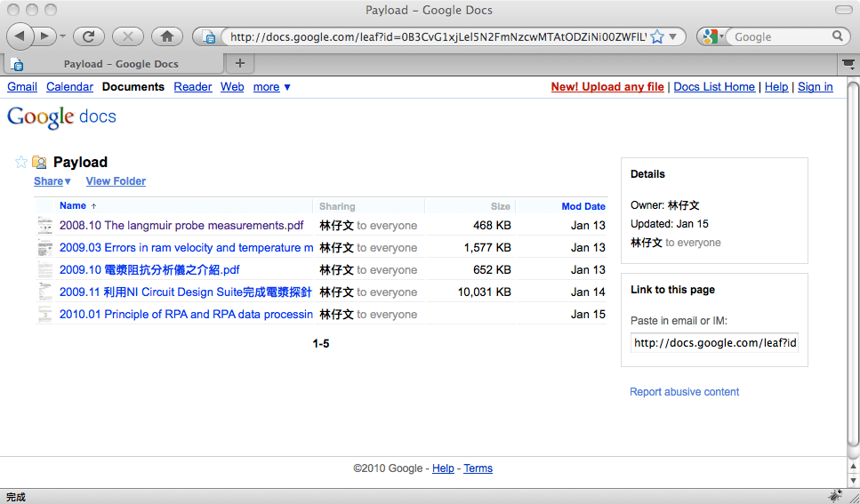
Task: Open the 'more' dropdown in top navigation
Action: pos(271,87)
